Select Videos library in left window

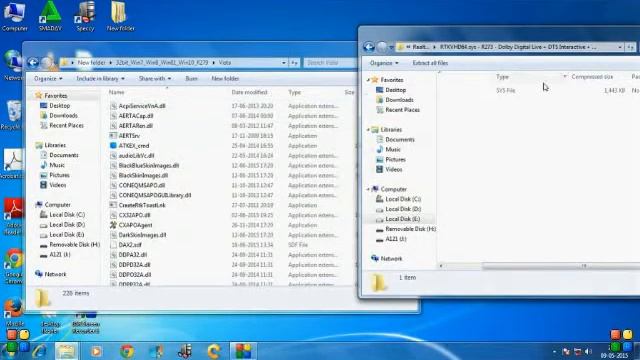tap(58, 185)
